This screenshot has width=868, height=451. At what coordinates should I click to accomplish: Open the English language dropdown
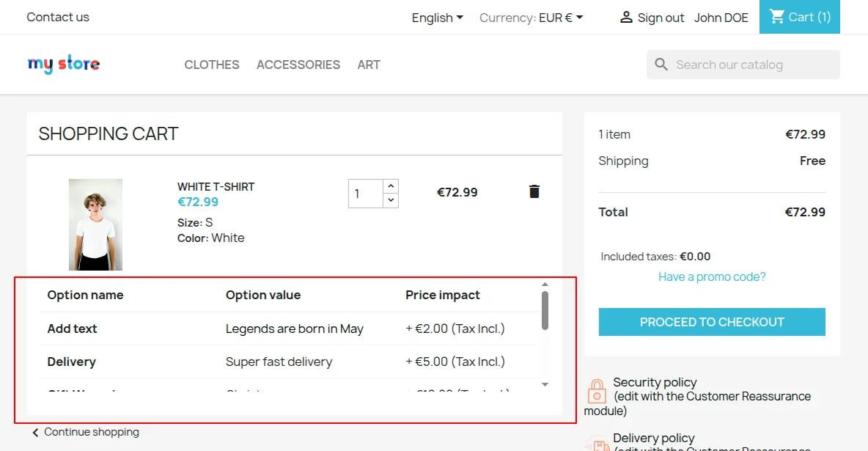tap(437, 18)
